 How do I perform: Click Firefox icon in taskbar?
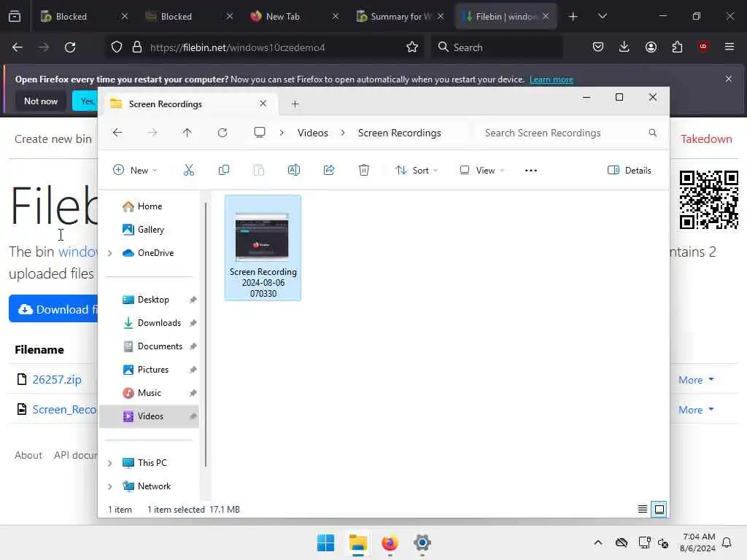coord(390,542)
